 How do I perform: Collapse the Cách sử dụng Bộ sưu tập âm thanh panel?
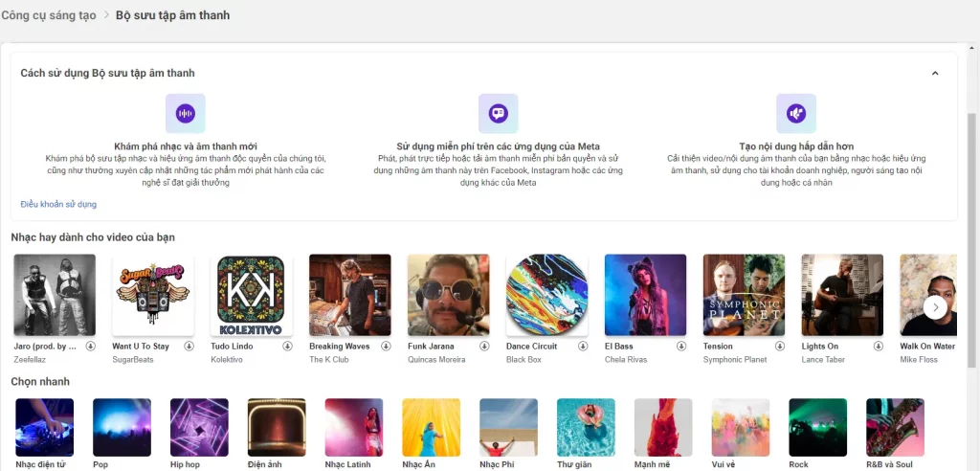(x=935, y=73)
